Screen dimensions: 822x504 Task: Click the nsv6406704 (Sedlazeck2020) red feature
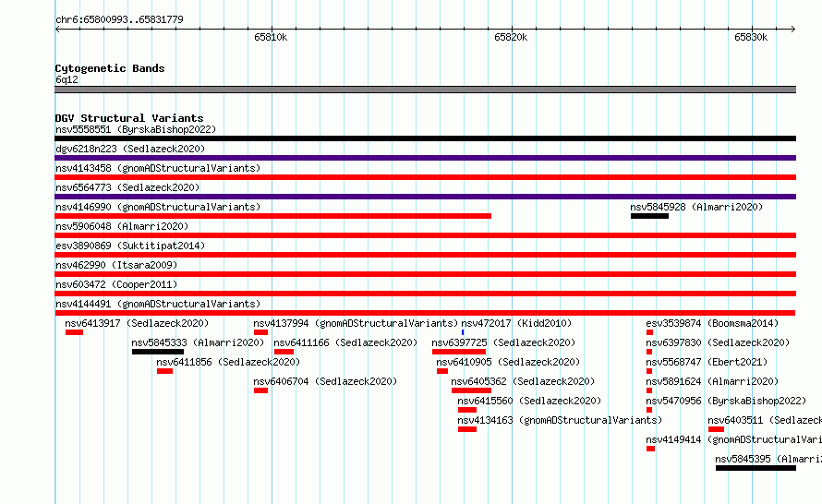tap(260, 390)
